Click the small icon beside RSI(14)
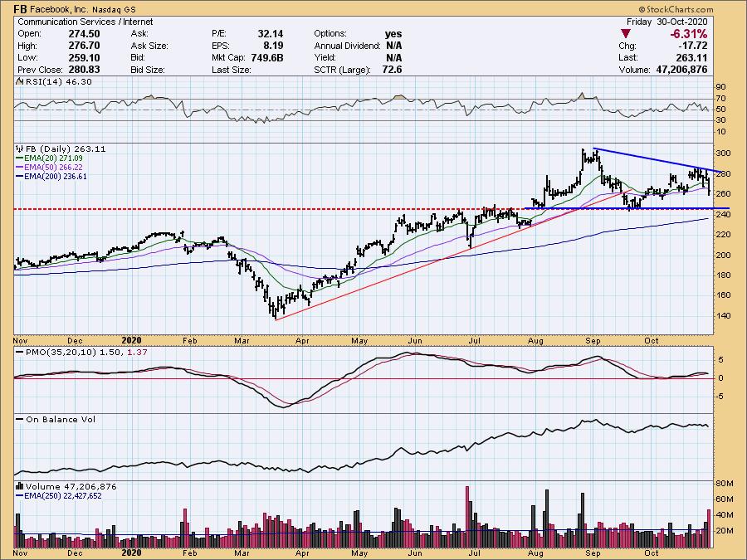The width and height of the screenshot is (747, 560). (20, 81)
